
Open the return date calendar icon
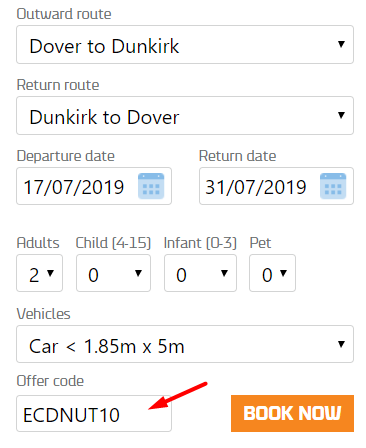(x=333, y=186)
